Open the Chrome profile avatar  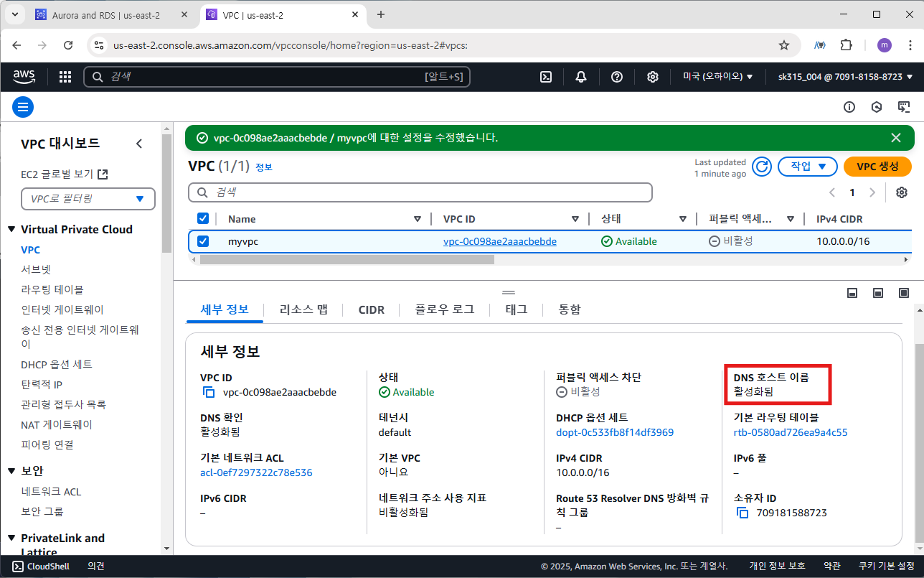[x=885, y=45]
